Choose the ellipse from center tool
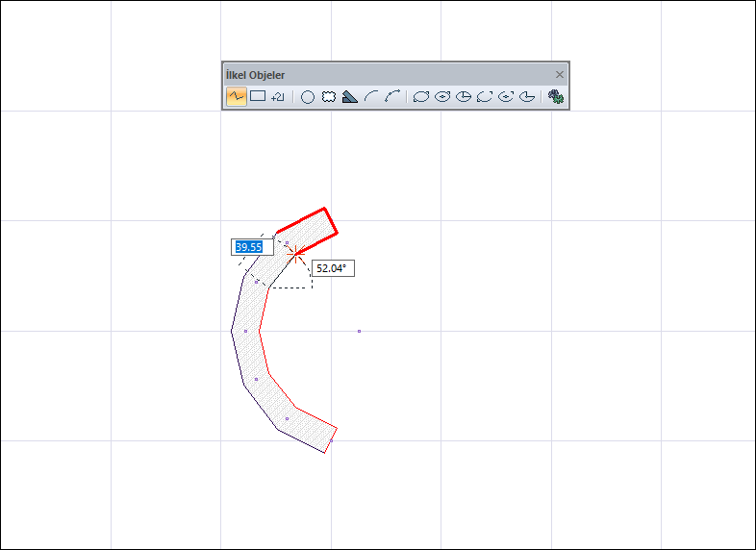This screenshot has width=756, height=550. [x=442, y=97]
